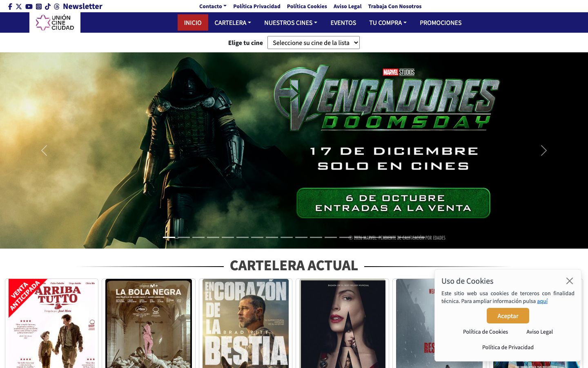The width and height of the screenshot is (588, 368).
Task: Go to next carousel slide arrow
Action: (543, 150)
